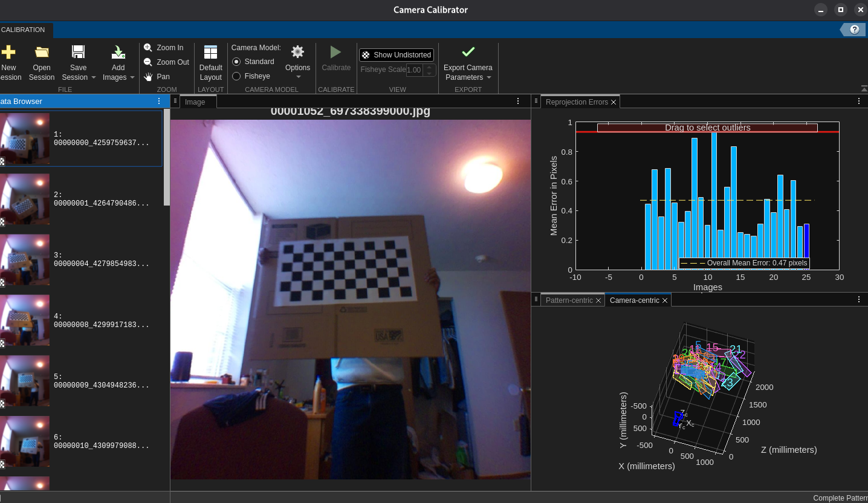Click the Z (millimeters) axis label
The image size is (868, 503).
[x=789, y=450]
